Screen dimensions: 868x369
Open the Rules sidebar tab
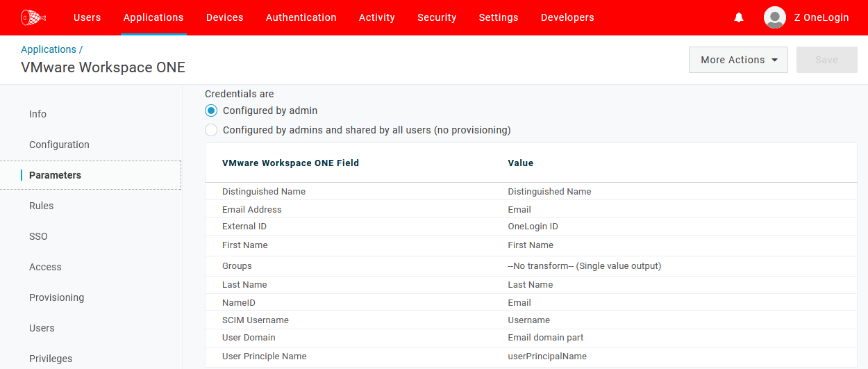point(41,206)
